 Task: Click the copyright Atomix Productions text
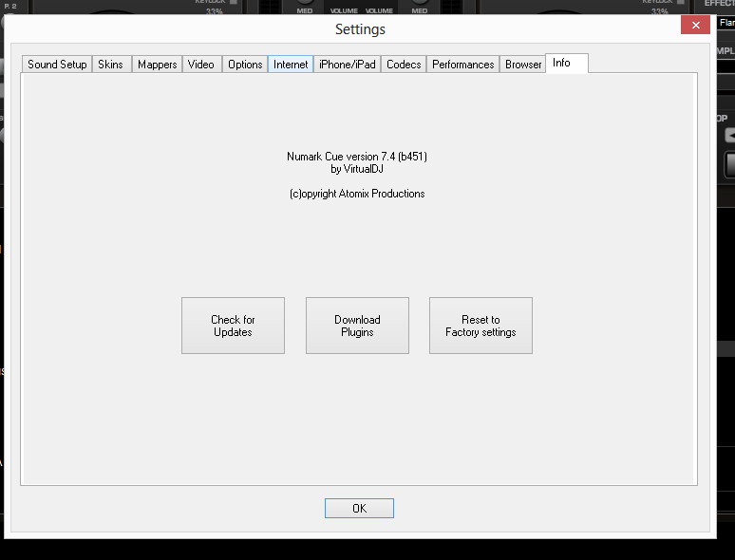click(357, 194)
